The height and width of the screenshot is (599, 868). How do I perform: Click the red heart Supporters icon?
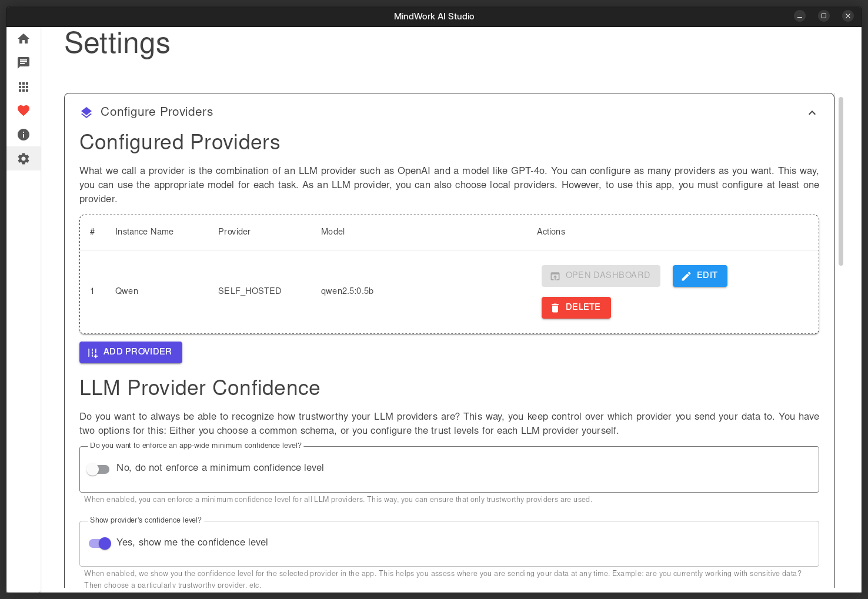tap(24, 111)
